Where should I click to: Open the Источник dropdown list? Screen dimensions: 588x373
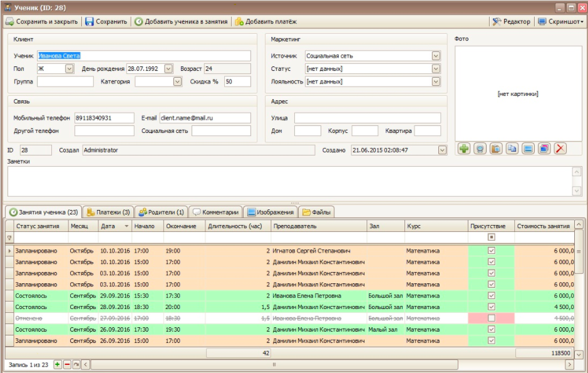click(436, 56)
